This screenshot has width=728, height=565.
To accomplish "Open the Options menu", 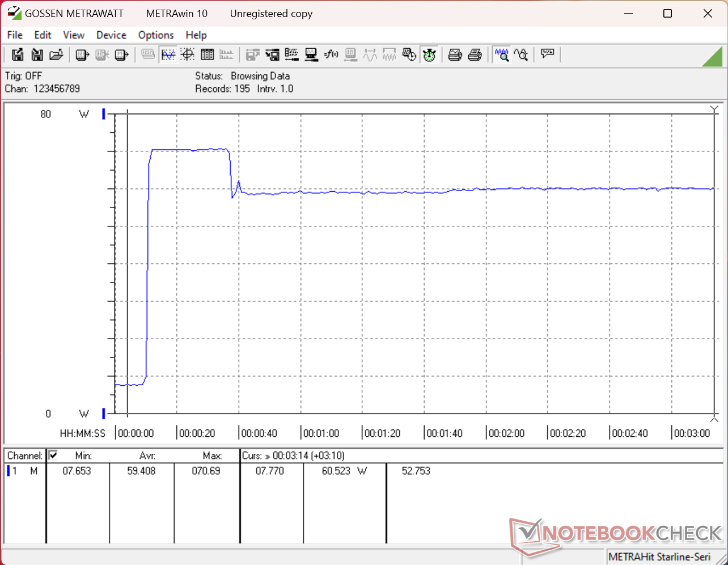I will pos(156,35).
